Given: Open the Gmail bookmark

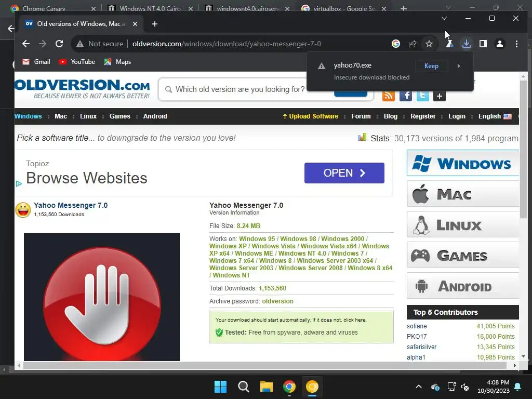Looking at the screenshot, I should (36, 62).
